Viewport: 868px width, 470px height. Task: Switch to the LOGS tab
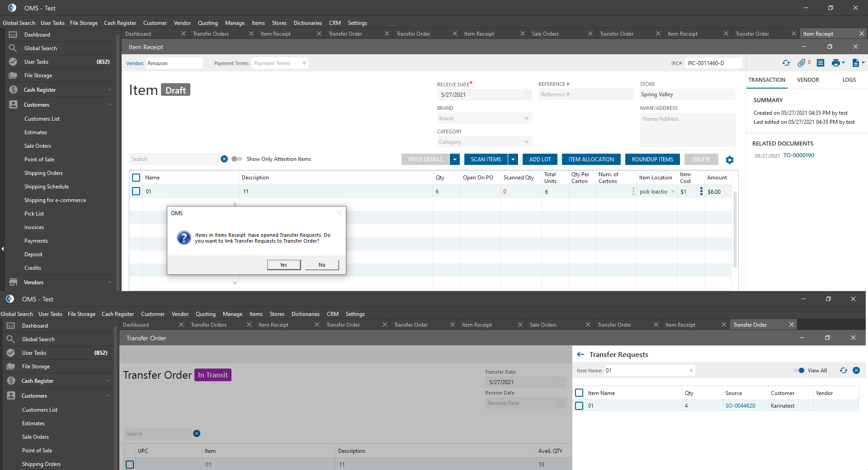849,80
